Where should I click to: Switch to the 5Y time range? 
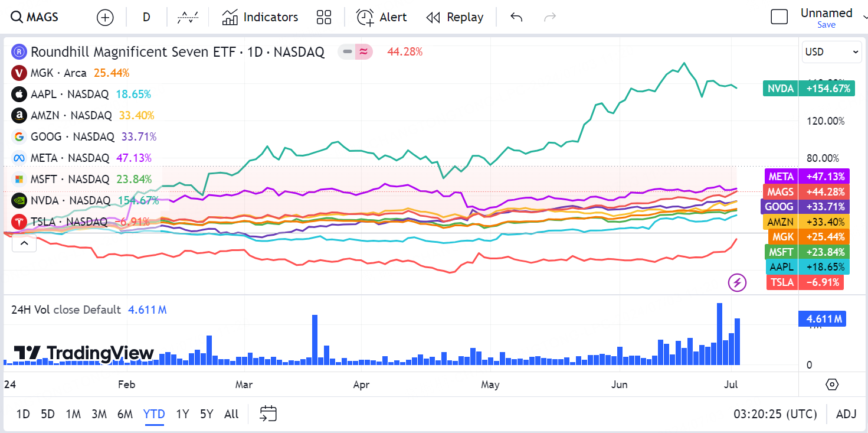click(207, 414)
